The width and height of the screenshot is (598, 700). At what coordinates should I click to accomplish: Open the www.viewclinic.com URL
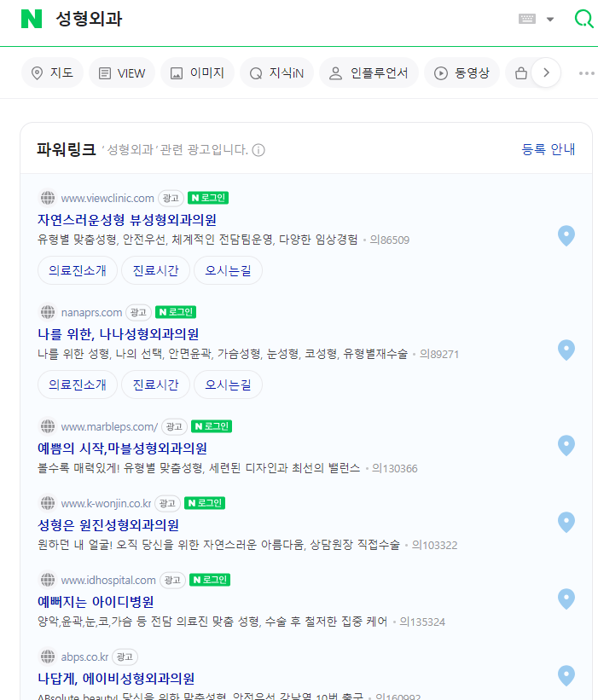107,198
